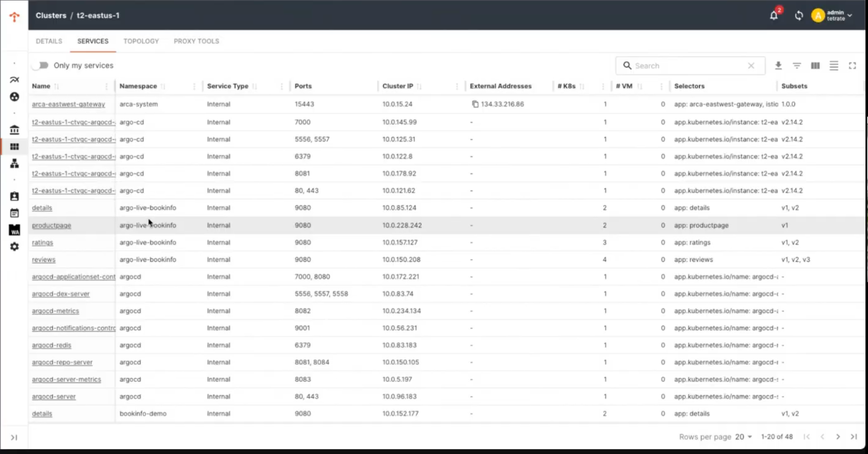Viewport: 868px width, 454px height.
Task: Open notifications bell with badge
Action: pyautogui.click(x=774, y=15)
